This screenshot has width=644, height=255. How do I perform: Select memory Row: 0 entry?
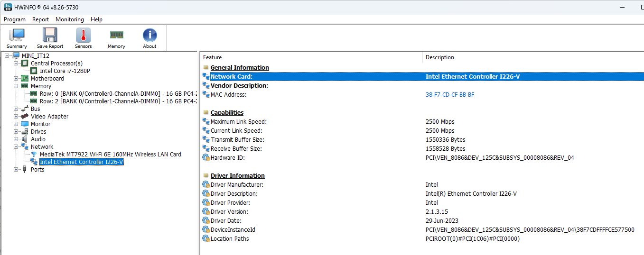coord(118,94)
